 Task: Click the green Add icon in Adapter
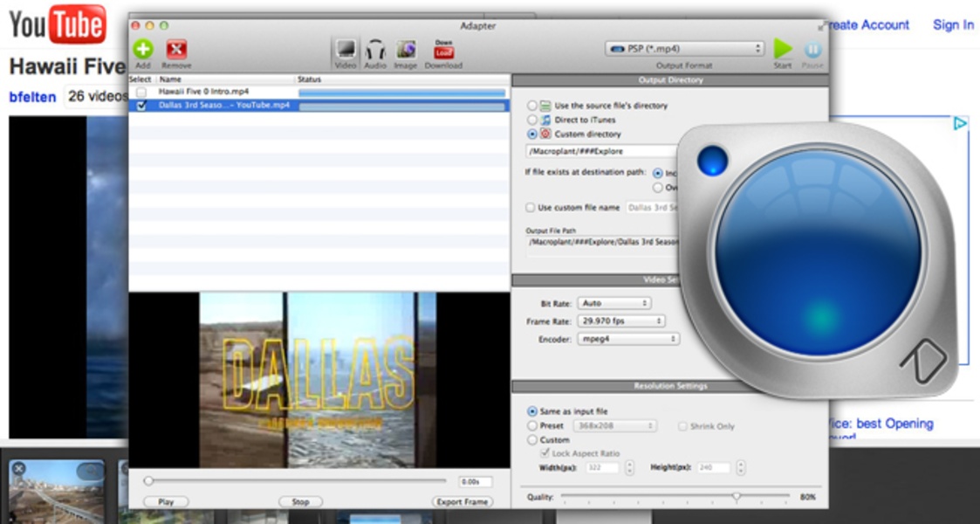(143, 50)
